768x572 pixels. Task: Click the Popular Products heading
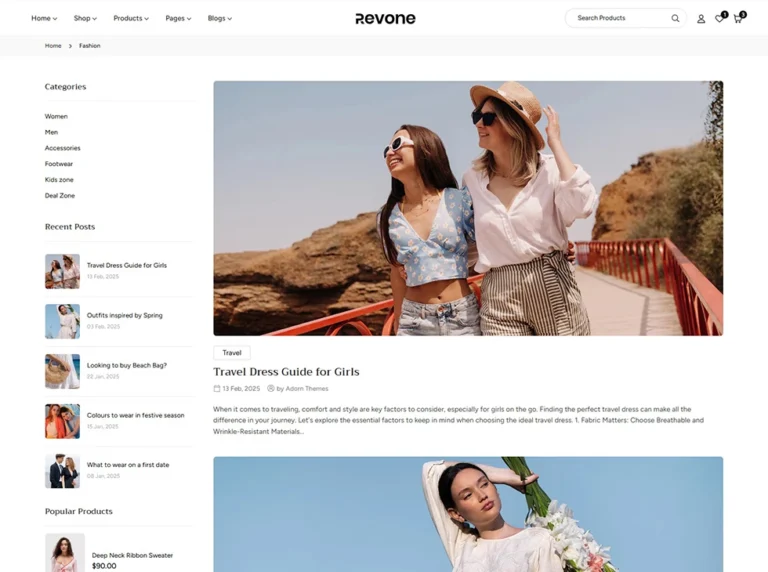(78, 511)
